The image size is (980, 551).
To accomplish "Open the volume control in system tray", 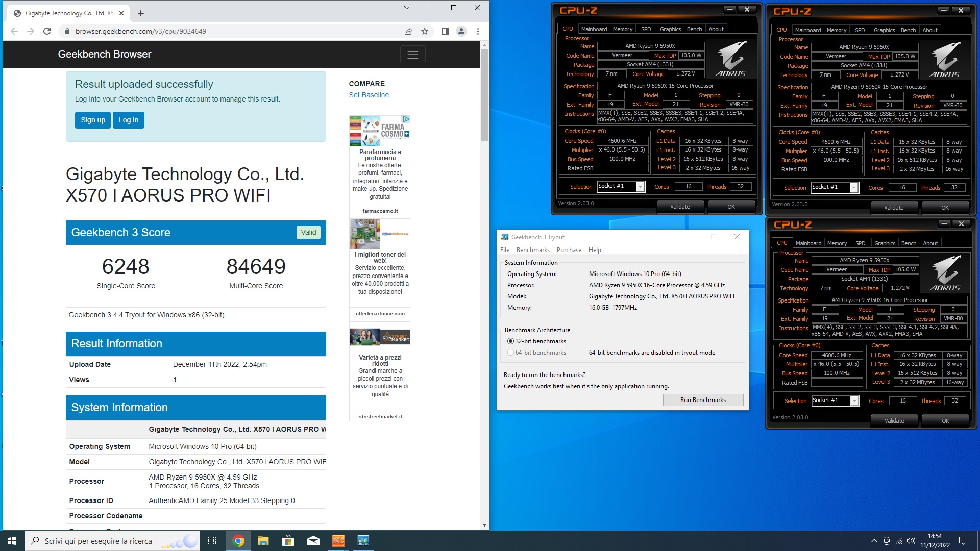I will [x=912, y=541].
